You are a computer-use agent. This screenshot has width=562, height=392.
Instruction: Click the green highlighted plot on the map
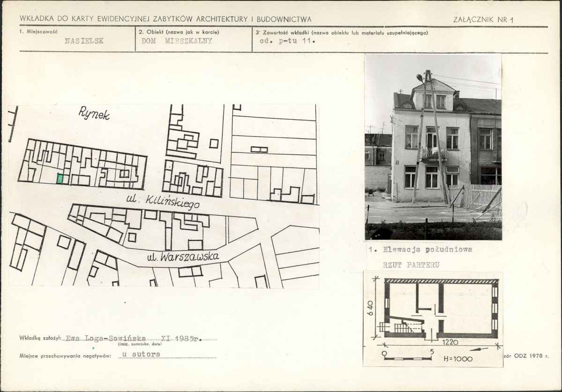pyautogui.click(x=60, y=179)
